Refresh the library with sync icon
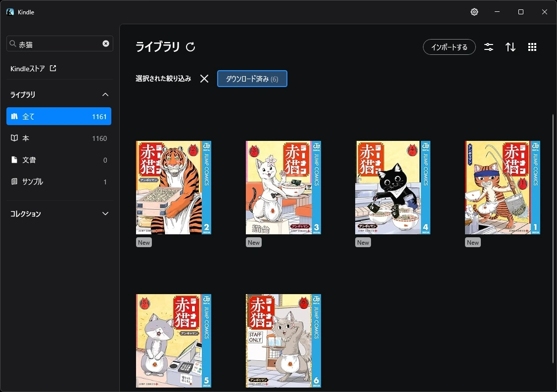 [x=191, y=47]
